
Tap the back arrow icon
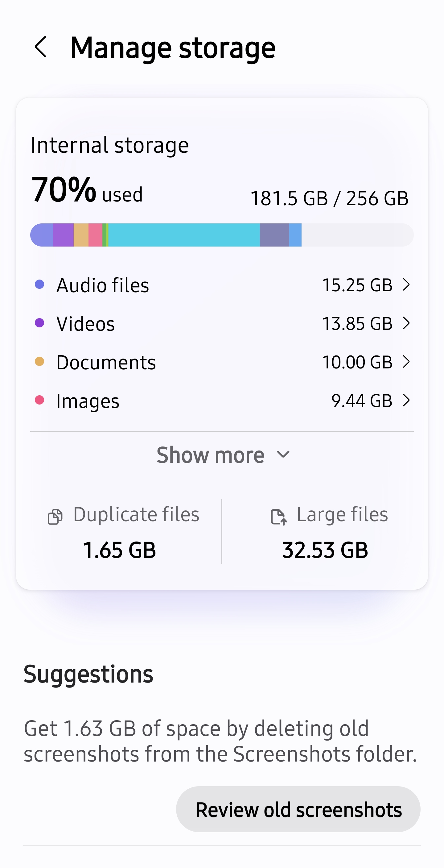point(40,47)
